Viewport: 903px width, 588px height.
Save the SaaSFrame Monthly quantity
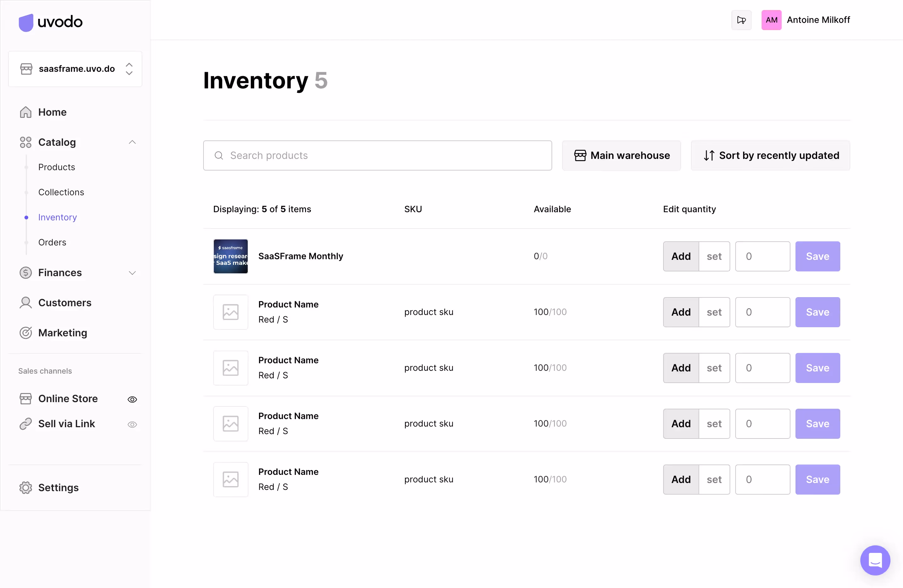(817, 256)
